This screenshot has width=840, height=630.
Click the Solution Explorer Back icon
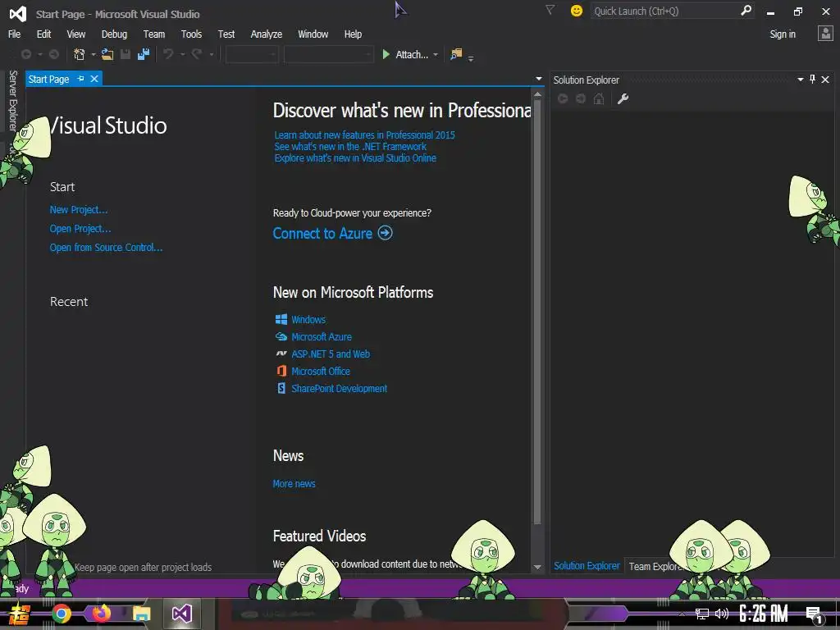click(x=563, y=98)
